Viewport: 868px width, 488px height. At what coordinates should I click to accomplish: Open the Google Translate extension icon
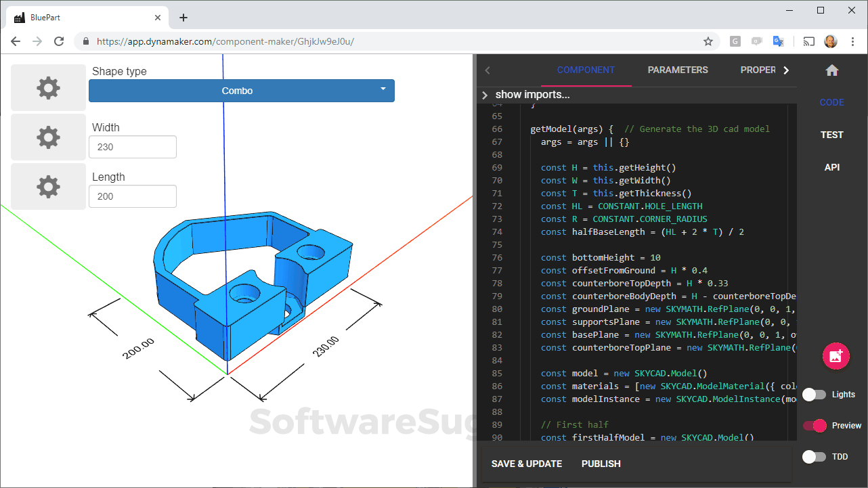tap(779, 41)
